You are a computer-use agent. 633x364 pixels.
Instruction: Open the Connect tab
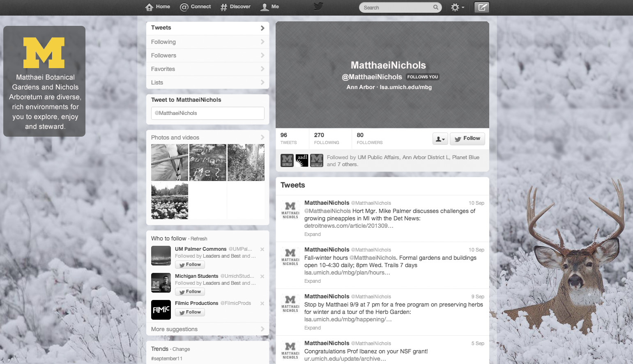(196, 7)
